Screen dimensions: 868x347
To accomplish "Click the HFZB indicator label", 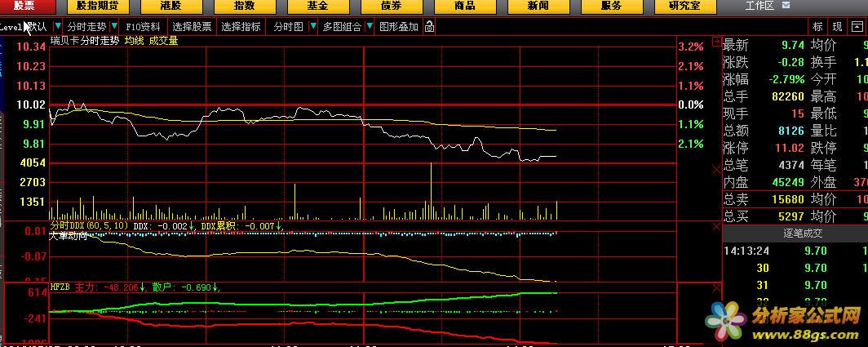I will (60, 287).
